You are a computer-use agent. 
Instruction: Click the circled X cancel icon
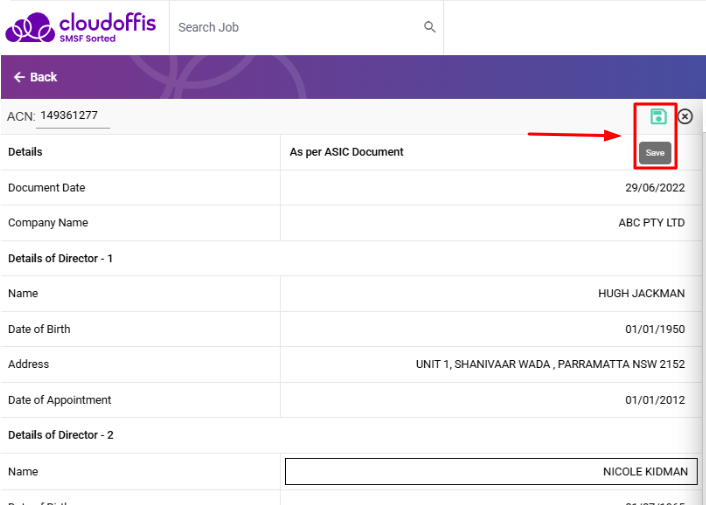point(685,117)
